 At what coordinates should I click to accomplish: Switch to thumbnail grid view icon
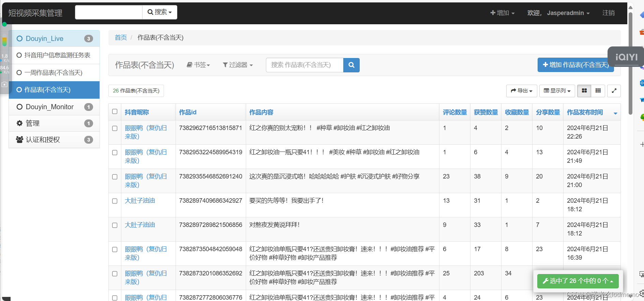click(584, 91)
